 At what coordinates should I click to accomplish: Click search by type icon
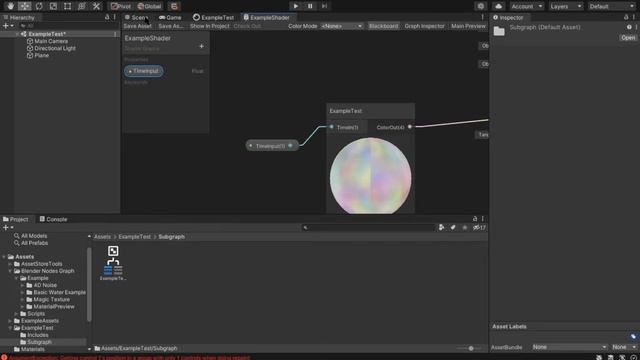(441, 228)
